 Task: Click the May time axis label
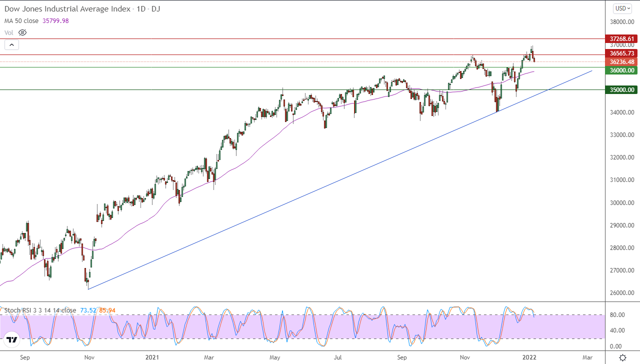click(275, 357)
